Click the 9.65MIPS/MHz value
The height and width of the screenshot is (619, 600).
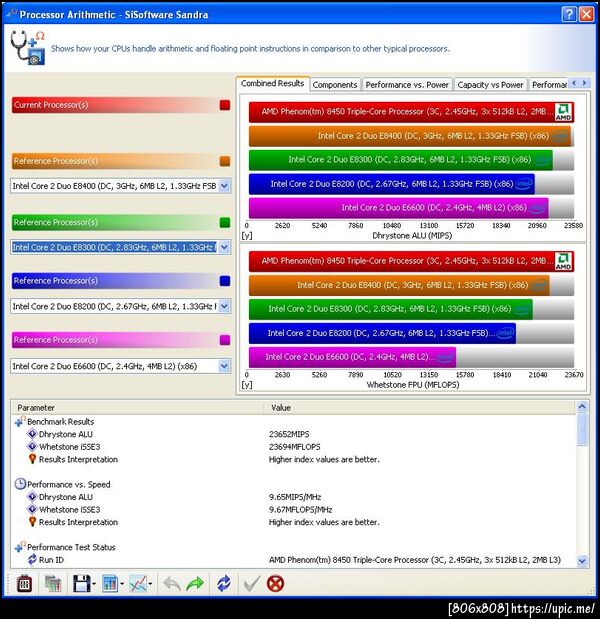(295, 497)
